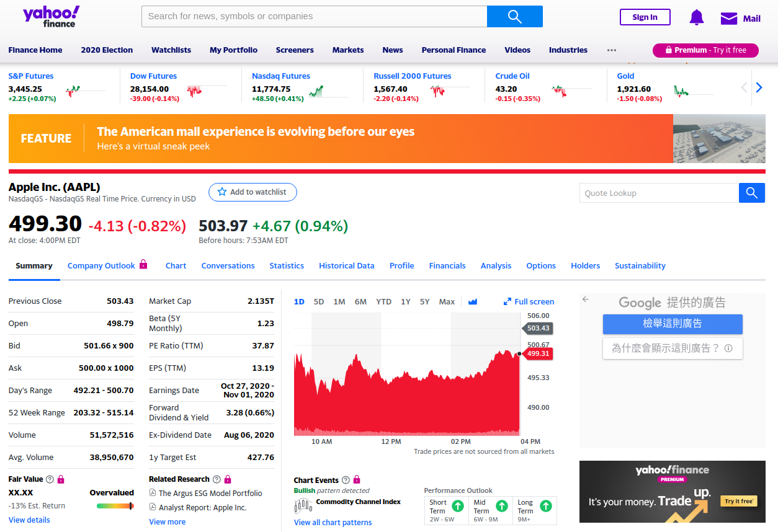The height and width of the screenshot is (532, 778).
Task: Select YTD chart range
Action: [x=384, y=301]
